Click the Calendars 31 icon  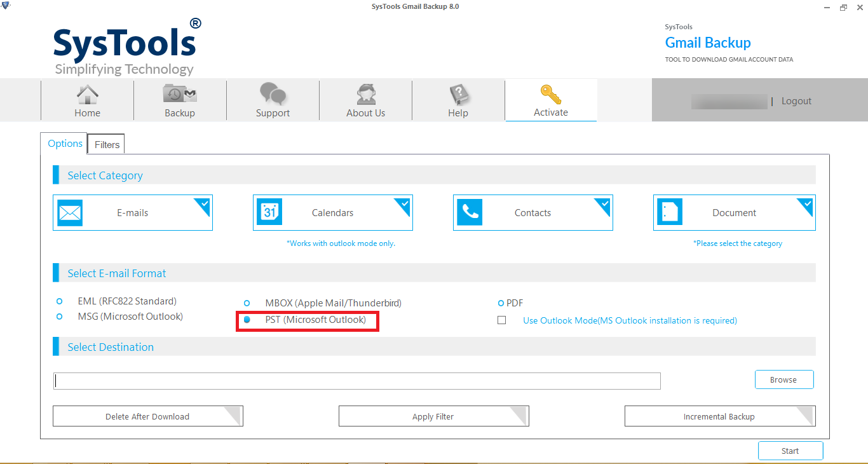click(x=269, y=213)
